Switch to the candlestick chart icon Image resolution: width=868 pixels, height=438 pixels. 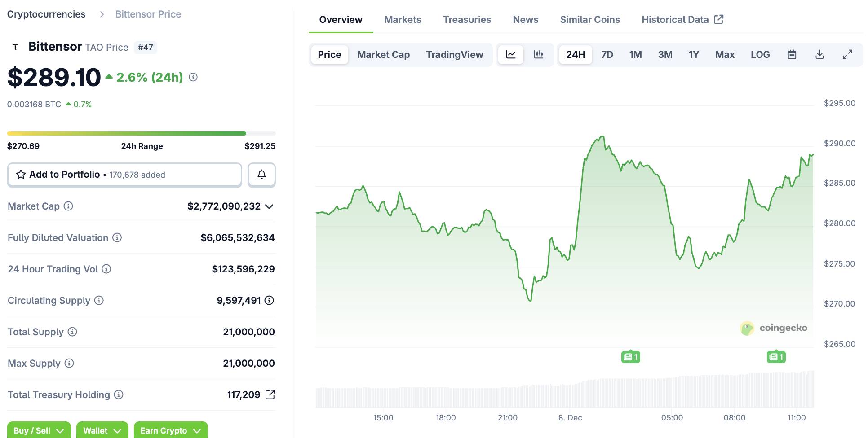(538, 55)
